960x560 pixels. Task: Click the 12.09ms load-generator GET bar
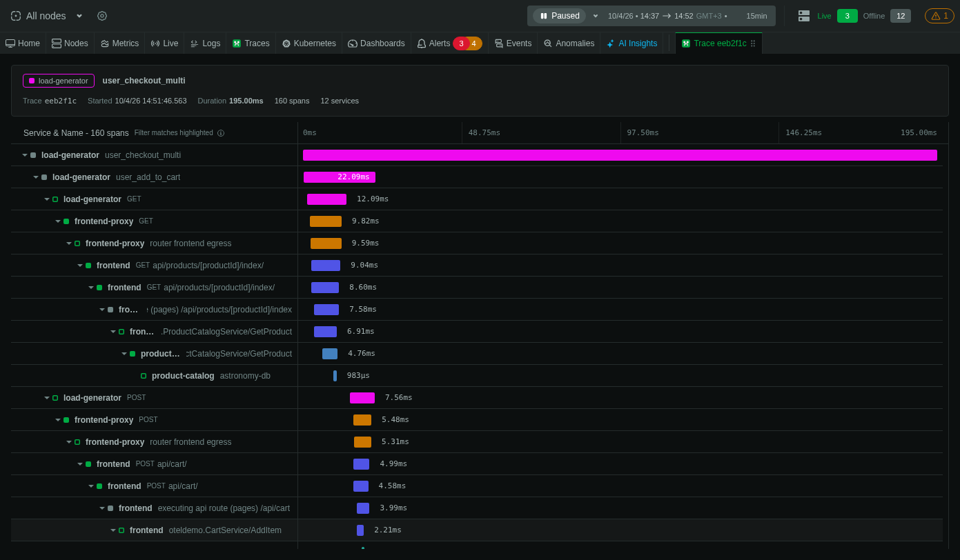[x=326, y=199]
